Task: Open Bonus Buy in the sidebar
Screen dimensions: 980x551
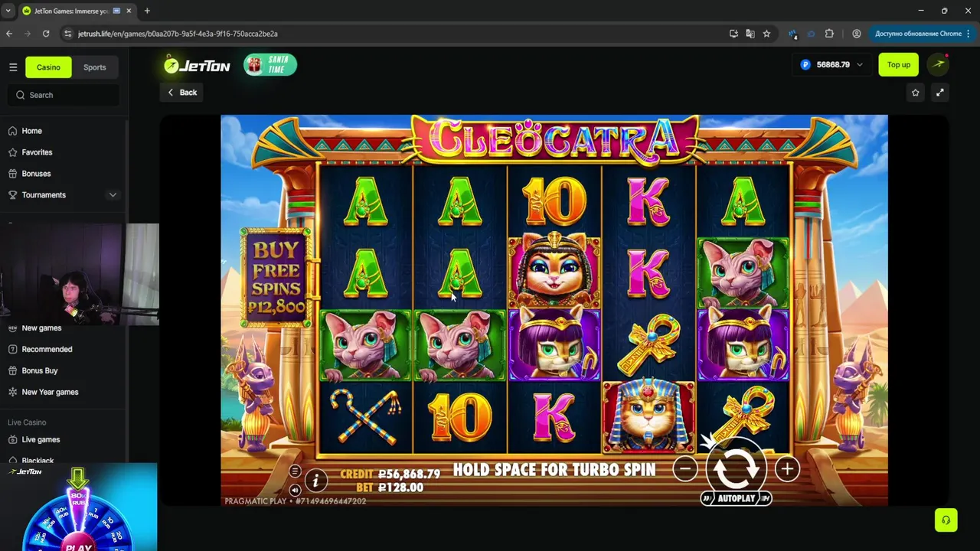Action: click(x=40, y=370)
